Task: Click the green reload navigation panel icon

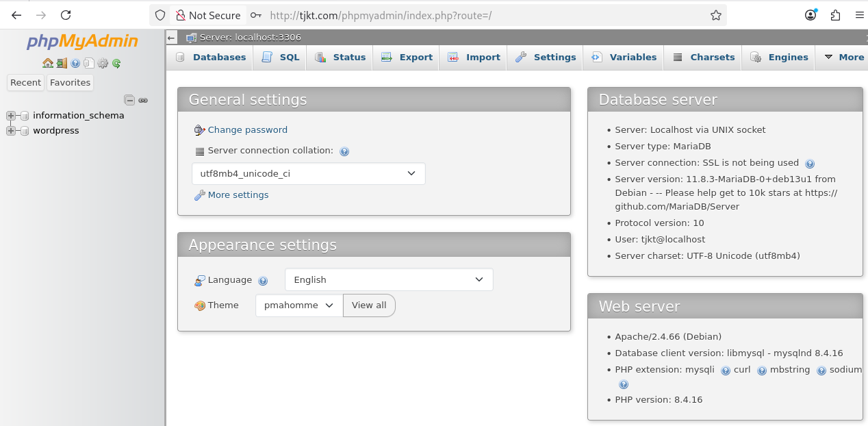Action: point(116,63)
